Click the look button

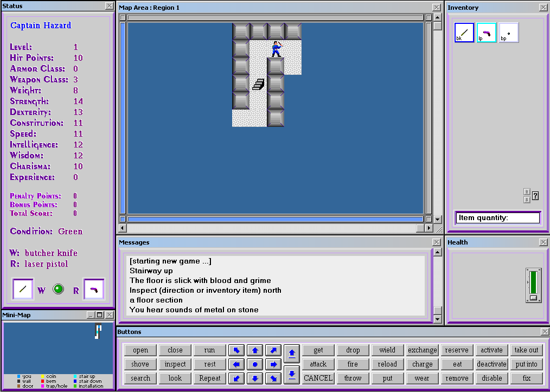coord(175,378)
